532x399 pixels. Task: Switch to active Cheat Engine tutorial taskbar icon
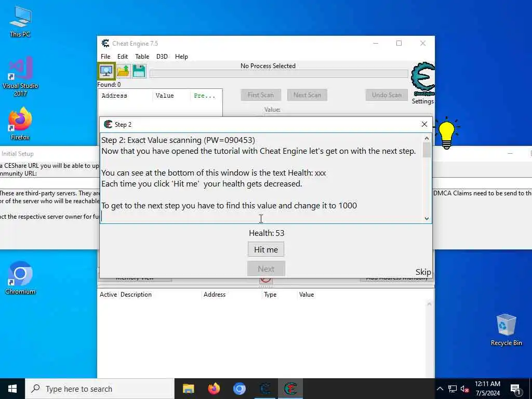pos(291,389)
